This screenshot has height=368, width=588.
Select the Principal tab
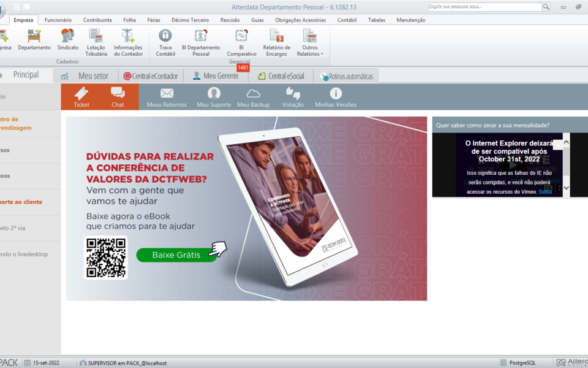(x=26, y=75)
